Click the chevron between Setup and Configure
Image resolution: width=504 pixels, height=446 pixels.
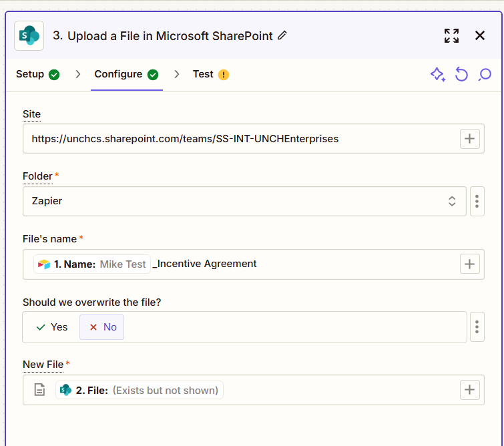coord(77,74)
